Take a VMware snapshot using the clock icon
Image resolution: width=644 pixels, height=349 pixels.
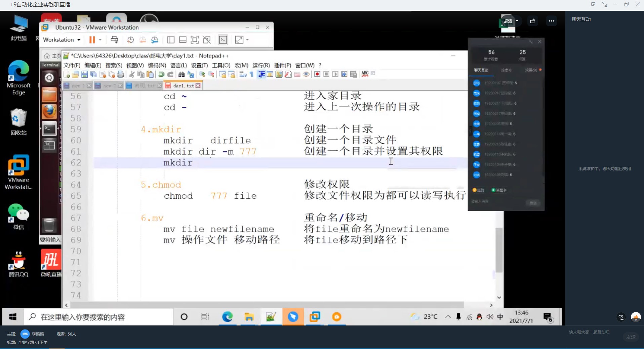pyautogui.click(x=130, y=40)
